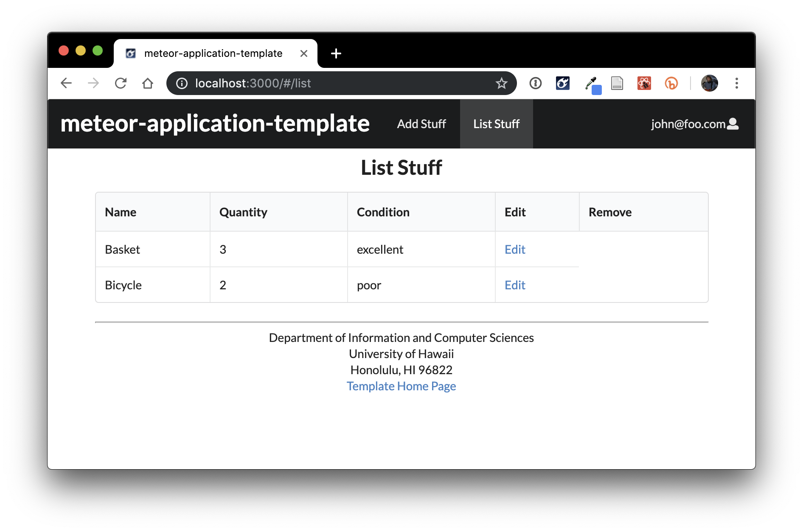Edit the Basket row
The height and width of the screenshot is (532, 803).
pyautogui.click(x=515, y=249)
